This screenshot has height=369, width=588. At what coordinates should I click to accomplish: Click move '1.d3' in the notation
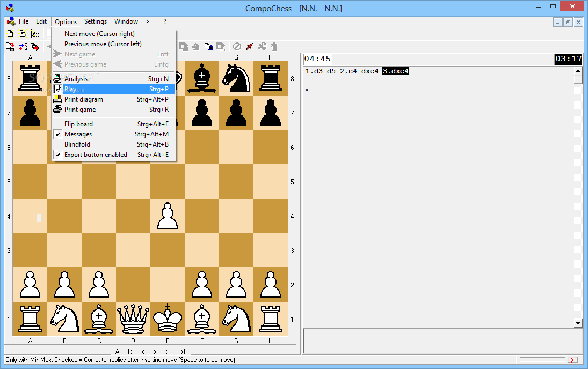314,71
